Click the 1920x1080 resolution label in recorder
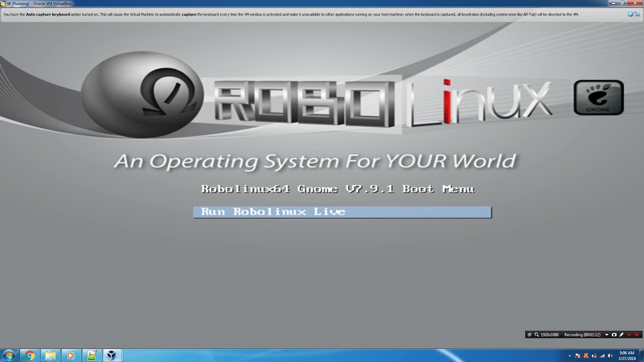644x362 pixels. coord(549,335)
